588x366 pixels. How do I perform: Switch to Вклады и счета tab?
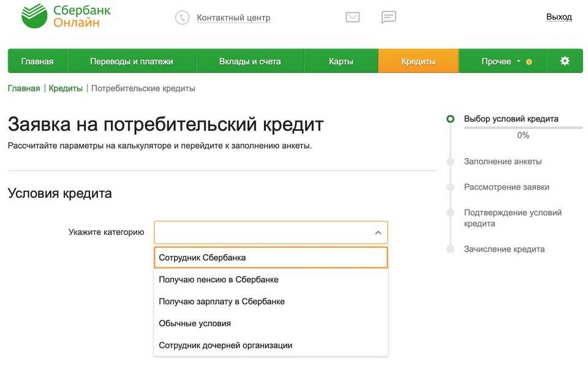click(250, 61)
